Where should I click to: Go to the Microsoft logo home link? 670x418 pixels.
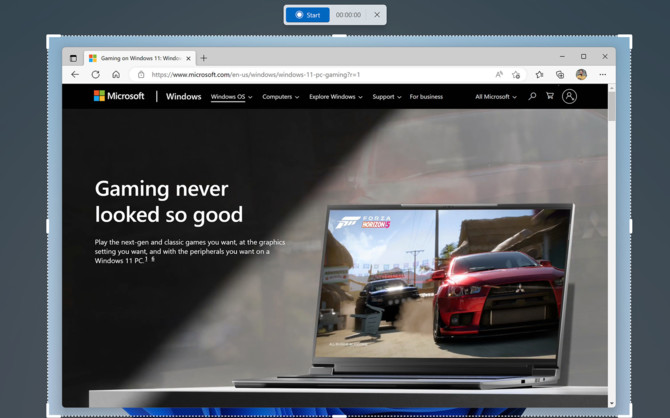(x=119, y=96)
